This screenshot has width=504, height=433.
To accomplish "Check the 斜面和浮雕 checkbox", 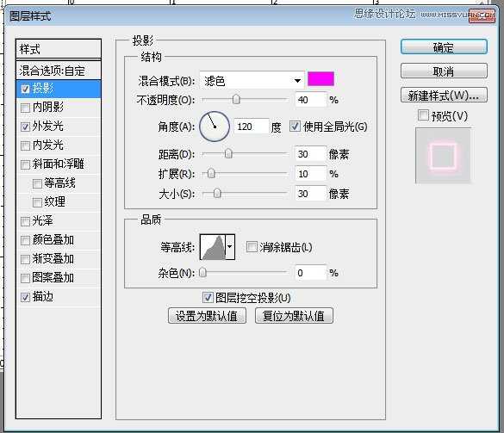I will click(25, 164).
